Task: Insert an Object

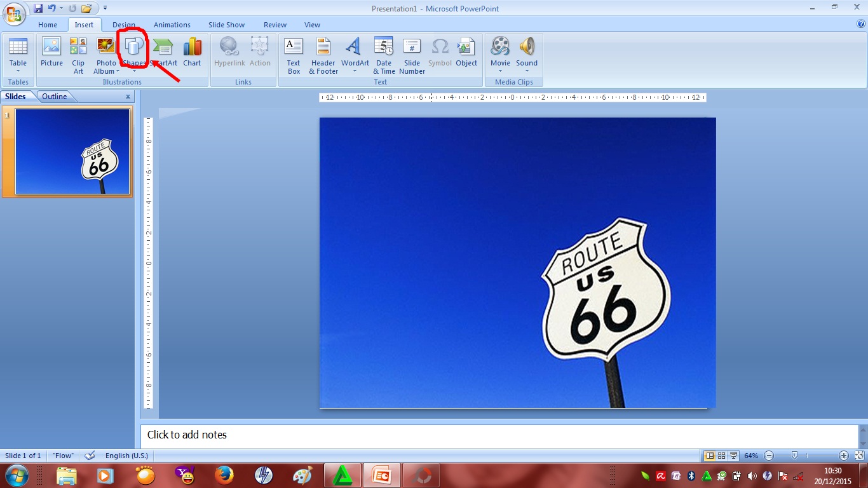Action: click(x=466, y=53)
